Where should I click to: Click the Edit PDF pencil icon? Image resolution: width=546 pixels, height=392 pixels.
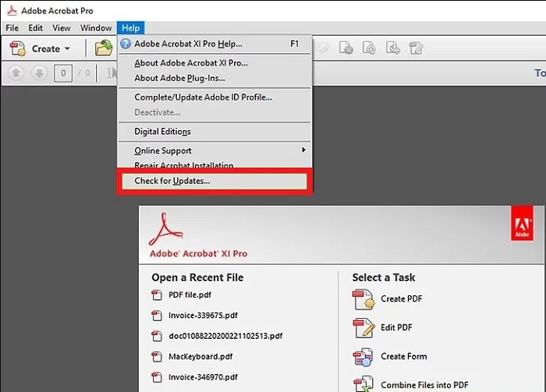click(363, 328)
